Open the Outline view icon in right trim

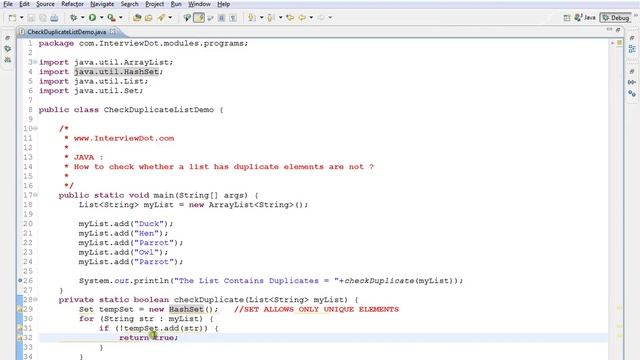point(632,49)
